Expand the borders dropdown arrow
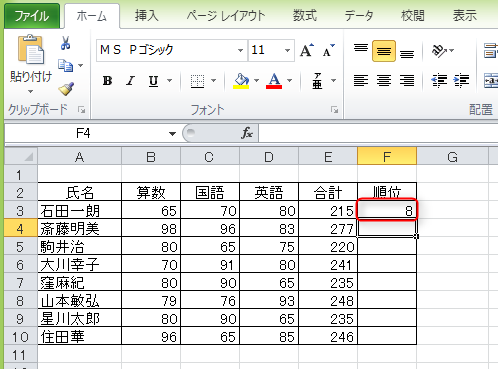The width and height of the screenshot is (498, 369). [214, 81]
